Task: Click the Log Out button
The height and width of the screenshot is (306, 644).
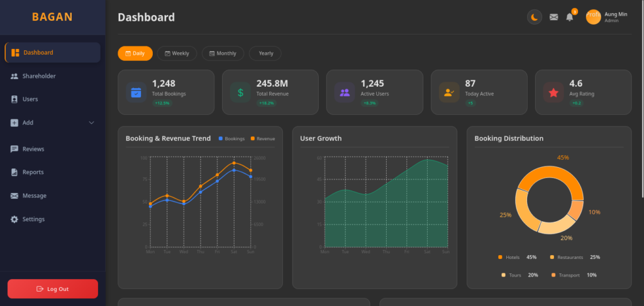Action: [x=53, y=289]
